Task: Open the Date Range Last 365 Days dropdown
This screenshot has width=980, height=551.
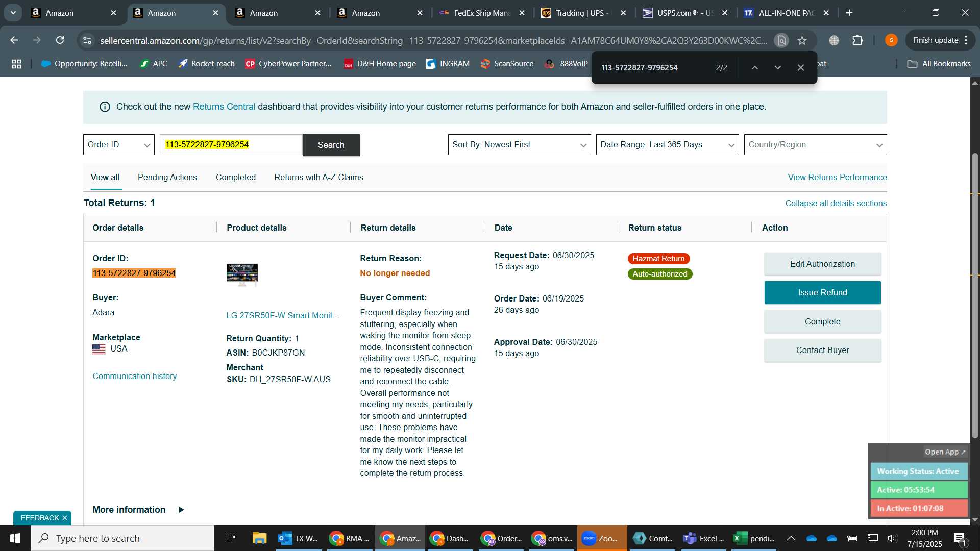Action: point(667,145)
